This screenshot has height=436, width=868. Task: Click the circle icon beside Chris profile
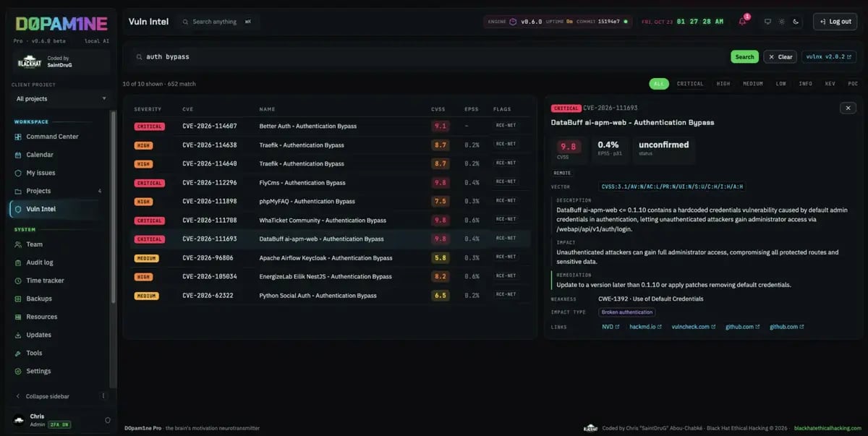tap(108, 420)
